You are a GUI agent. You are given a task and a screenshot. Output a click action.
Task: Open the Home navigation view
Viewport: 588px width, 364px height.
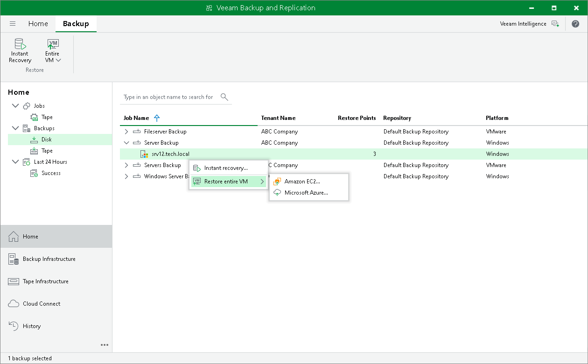56,237
